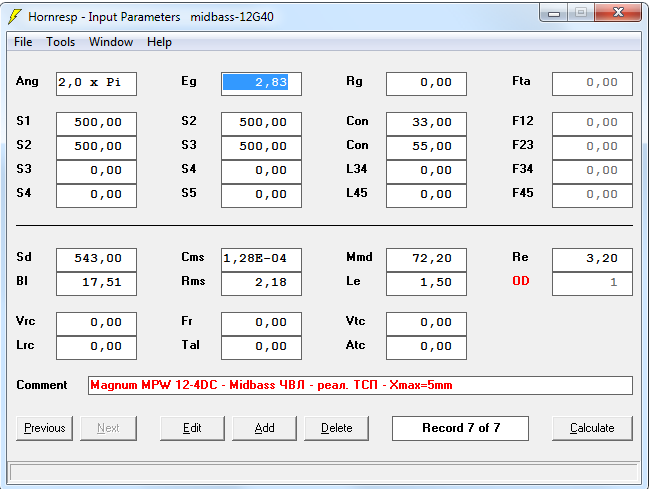The image size is (649, 489).
Task: Open the File menu
Action: pos(23,42)
